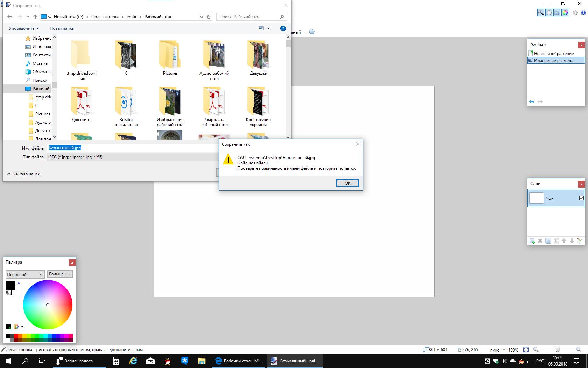Zoom in magnifier icon in status bar
Screen dimensions: 588x368
pyautogui.click(x=579, y=350)
